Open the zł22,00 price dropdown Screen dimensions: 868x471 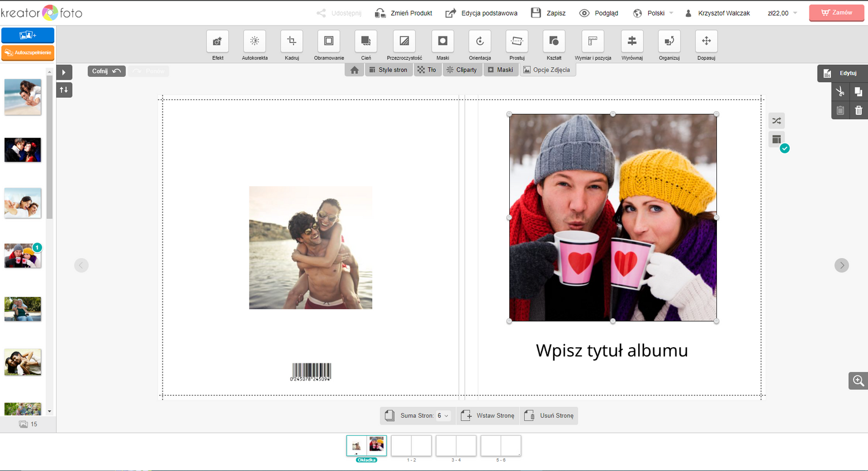coord(782,13)
